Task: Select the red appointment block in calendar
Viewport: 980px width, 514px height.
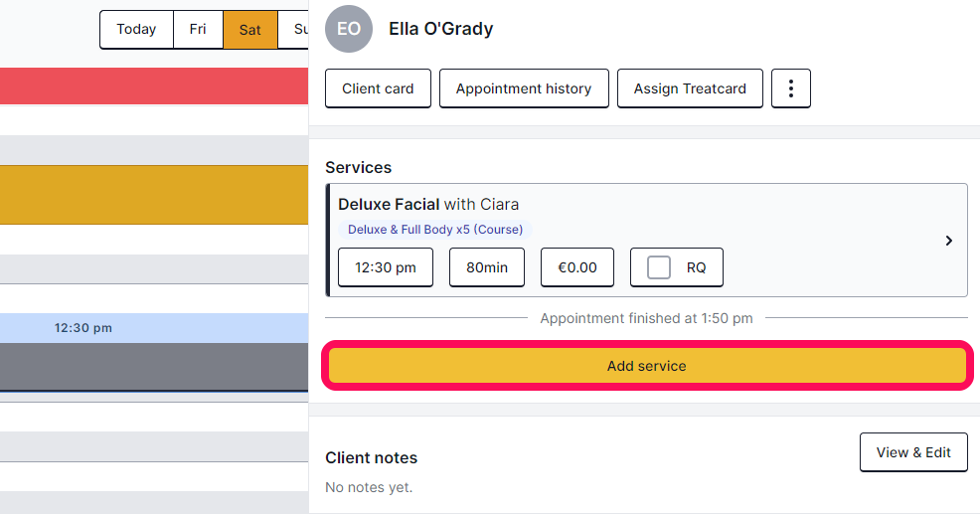Action: 154,86
